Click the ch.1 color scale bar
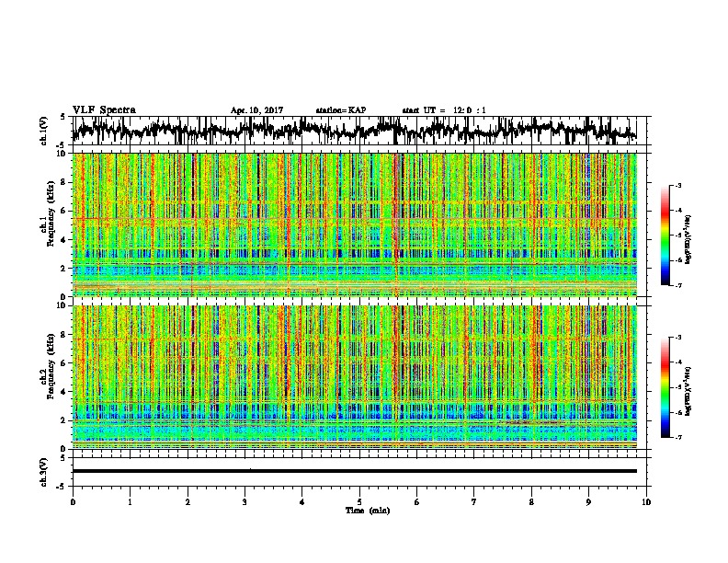Screen dimensions: 728x563 (665, 236)
